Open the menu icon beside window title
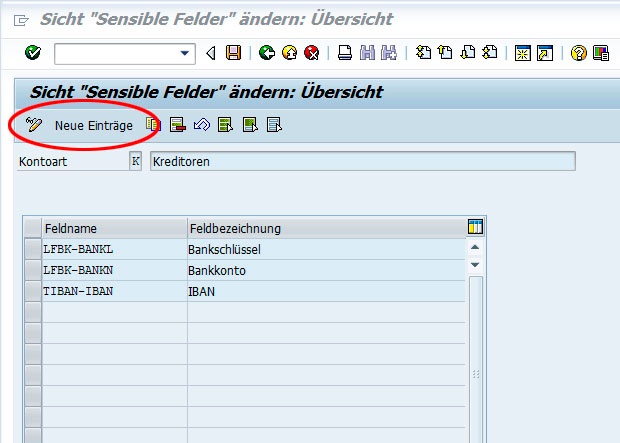Image resolution: width=620 pixels, height=443 pixels. pos(21,20)
